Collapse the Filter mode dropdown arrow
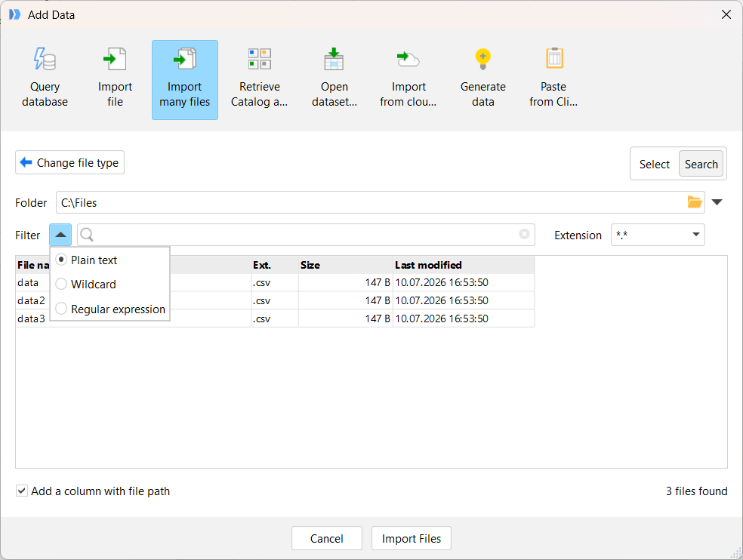Image resolution: width=743 pixels, height=560 pixels. pos(60,235)
